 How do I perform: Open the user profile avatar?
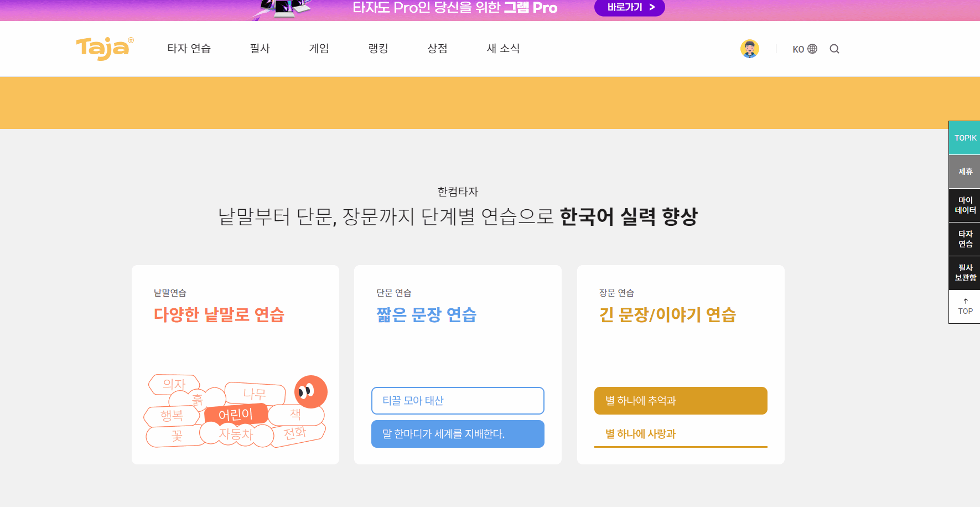click(x=749, y=49)
